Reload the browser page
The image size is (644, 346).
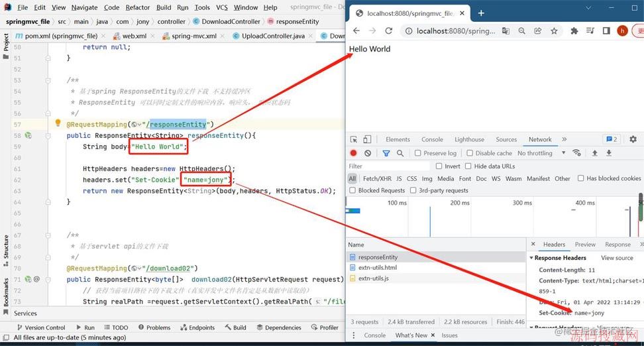coord(389,30)
